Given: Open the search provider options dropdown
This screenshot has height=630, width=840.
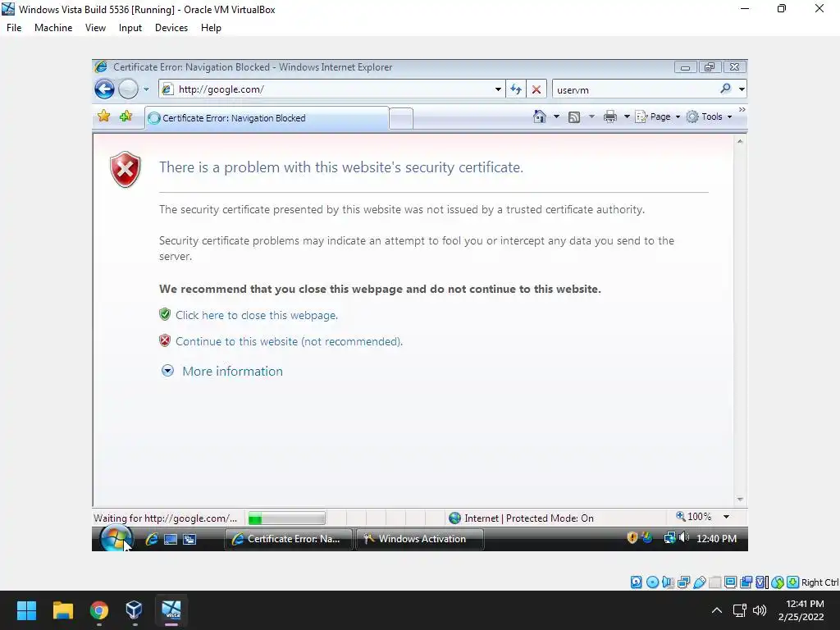Looking at the screenshot, I should click(742, 89).
